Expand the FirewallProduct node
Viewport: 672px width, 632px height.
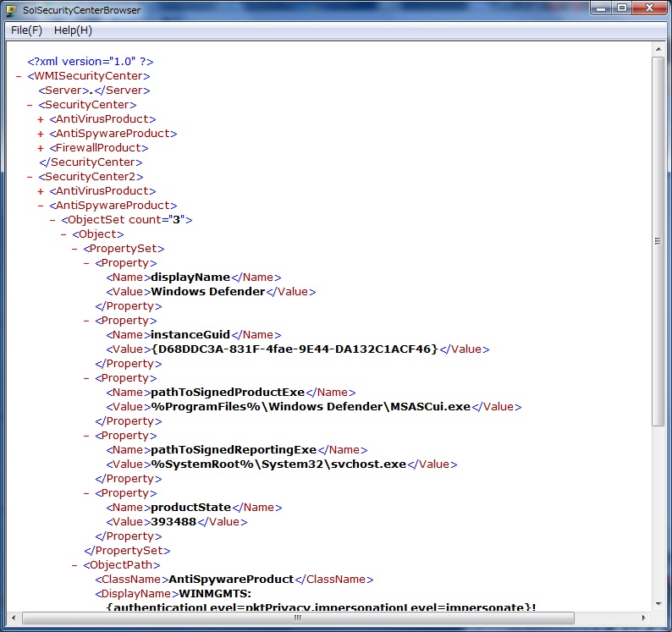pos(41,148)
